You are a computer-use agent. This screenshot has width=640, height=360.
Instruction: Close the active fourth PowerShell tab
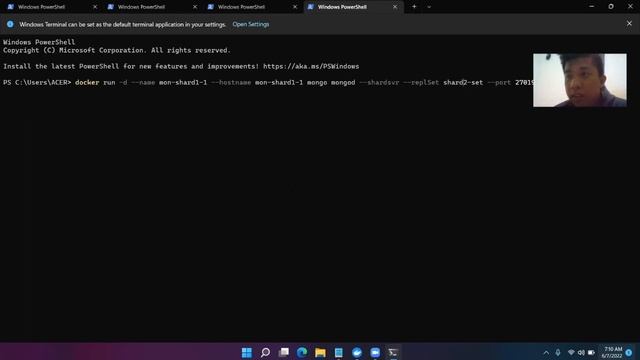point(395,7)
